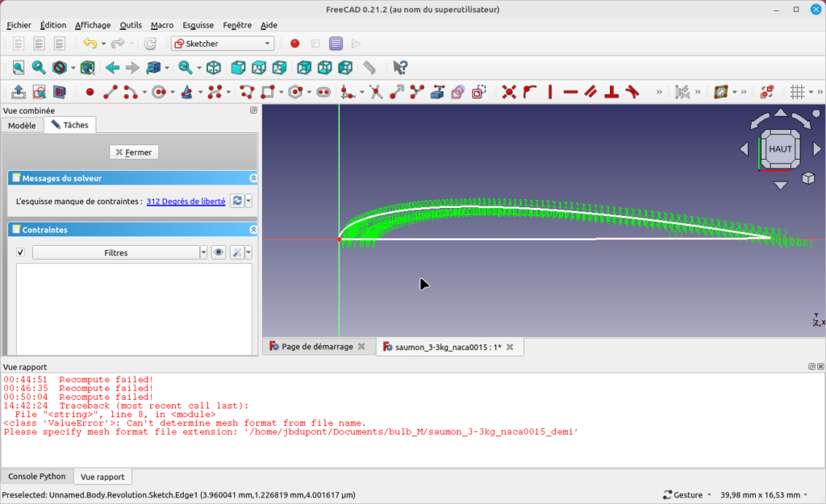
Task: Close the saumon_3-3kg_naca0015 document tab
Action: 510,347
